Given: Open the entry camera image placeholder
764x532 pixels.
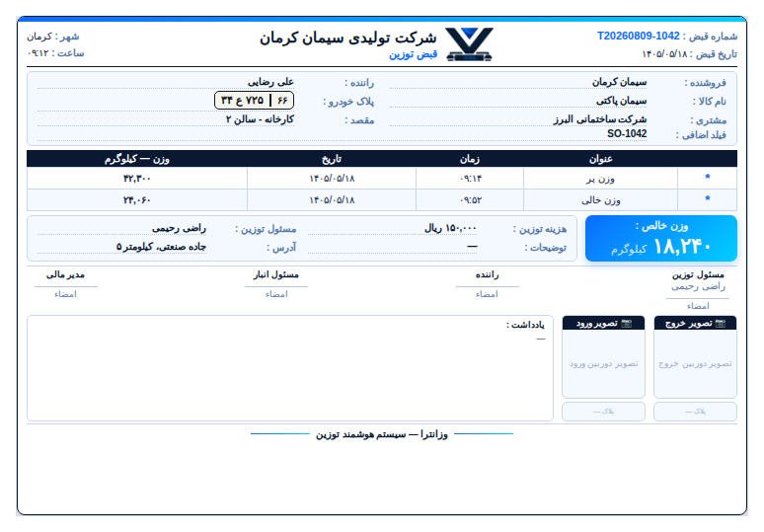Looking at the screenshot, I should (x=603, y=364).
